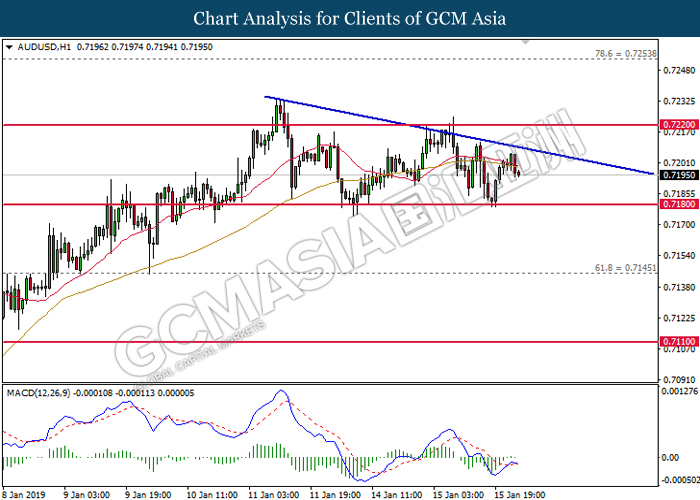Click the MACD 0.001276 scale label

point(676,392)
